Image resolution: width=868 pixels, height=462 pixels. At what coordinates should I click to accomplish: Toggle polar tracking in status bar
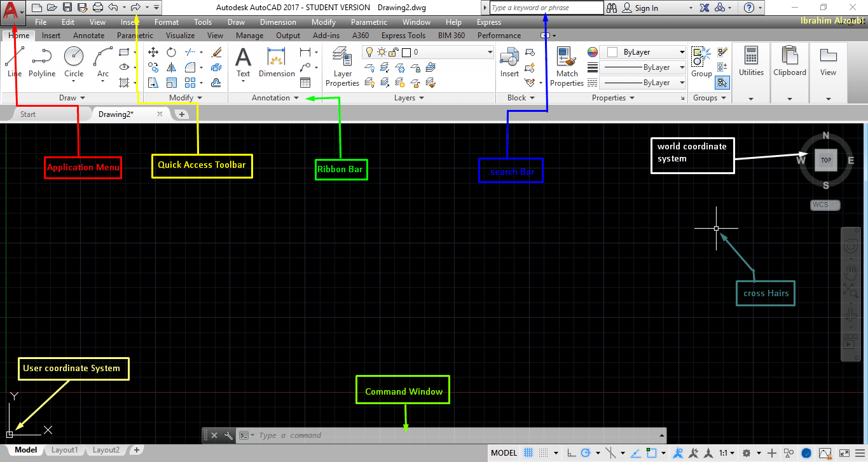tap(585, 453)
